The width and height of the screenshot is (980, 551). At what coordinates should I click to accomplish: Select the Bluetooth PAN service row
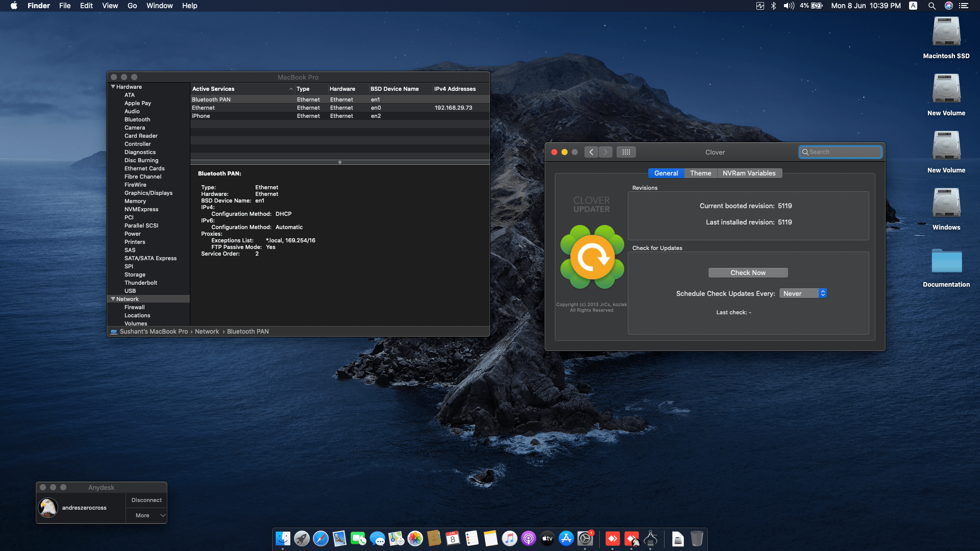pyautogui.click(x=340, y=99)
